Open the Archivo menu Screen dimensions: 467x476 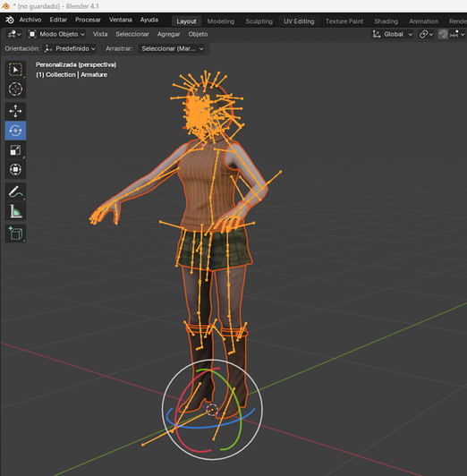pos(30,20)
